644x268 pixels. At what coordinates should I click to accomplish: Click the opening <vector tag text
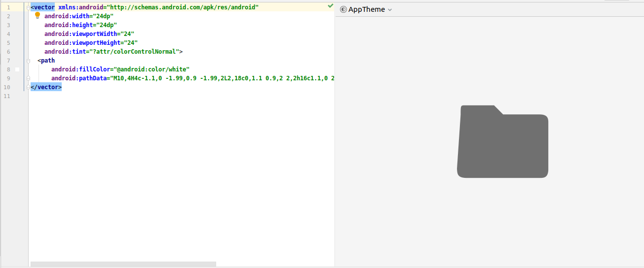pyautogui.click(x=42, y=7)
